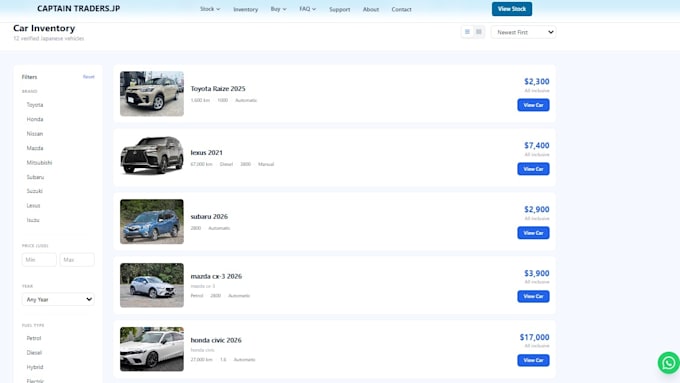Filter by Toyota brand
The image size is (680, 383).
pyautogui.click(x=35, y=105)
